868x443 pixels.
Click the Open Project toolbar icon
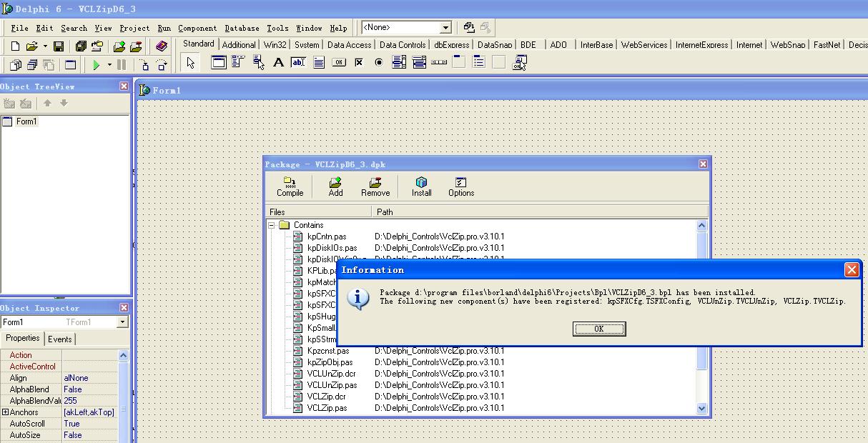click(x=97, y=46)
